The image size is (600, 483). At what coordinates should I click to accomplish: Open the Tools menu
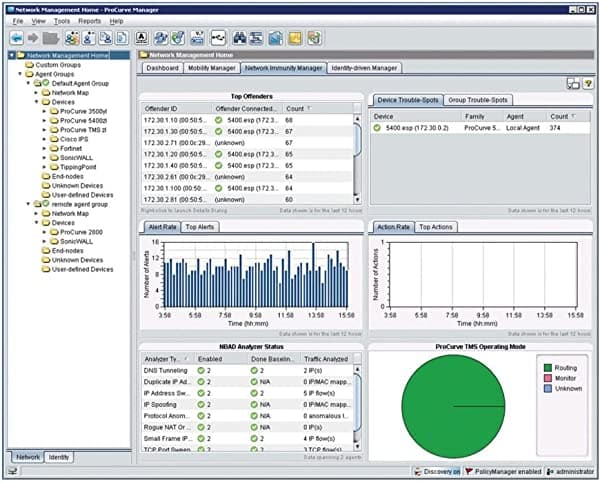62,21
